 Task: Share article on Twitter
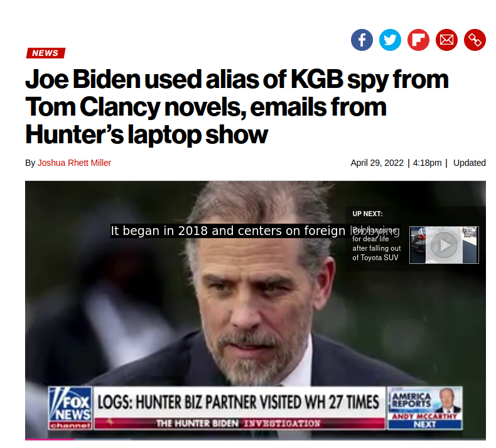390,40
